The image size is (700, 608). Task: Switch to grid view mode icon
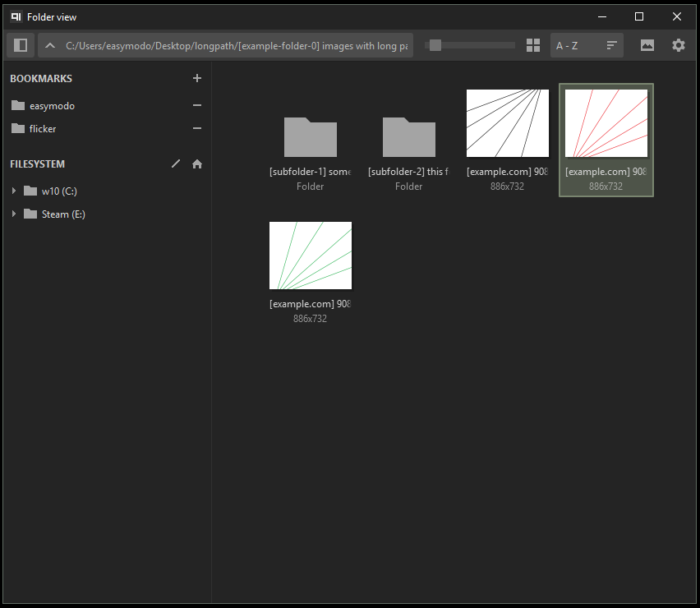(533, 45)
